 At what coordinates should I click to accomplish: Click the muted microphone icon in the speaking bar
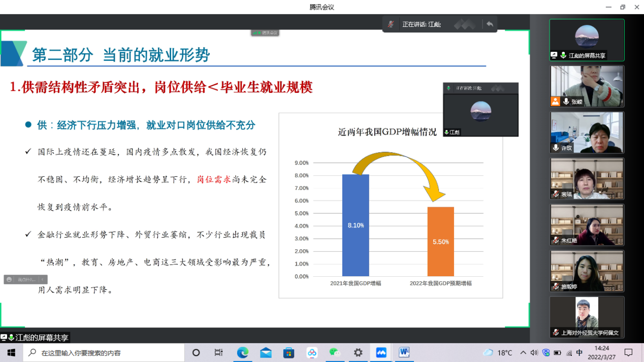point(391,24)
